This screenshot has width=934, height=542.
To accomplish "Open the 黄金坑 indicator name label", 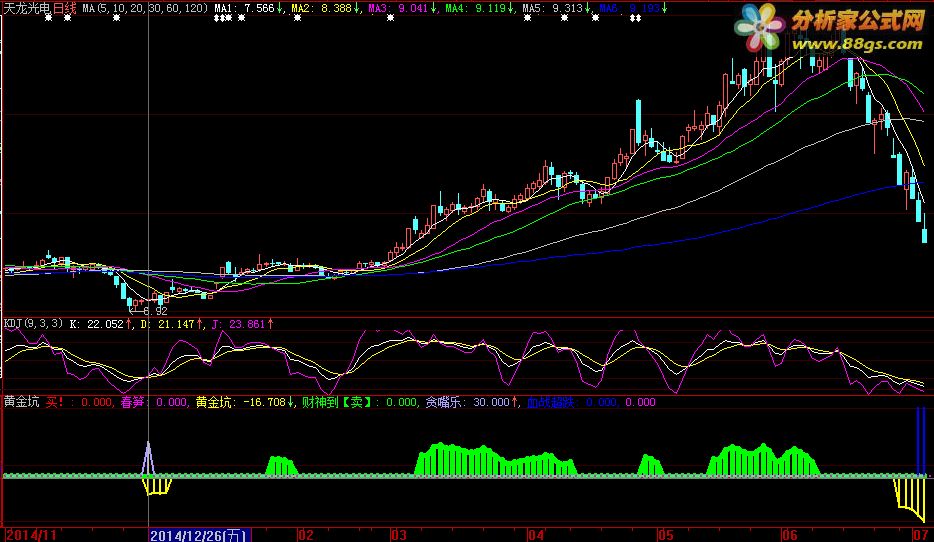I will [21, 402].
